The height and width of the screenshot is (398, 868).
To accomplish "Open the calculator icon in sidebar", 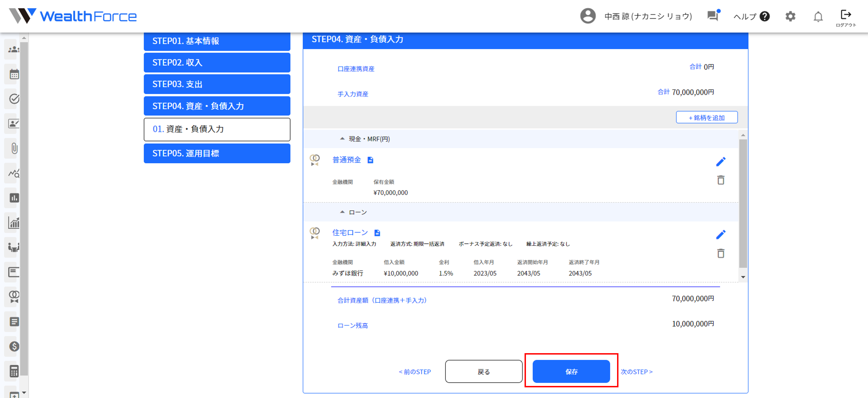I will click(14, 371).
